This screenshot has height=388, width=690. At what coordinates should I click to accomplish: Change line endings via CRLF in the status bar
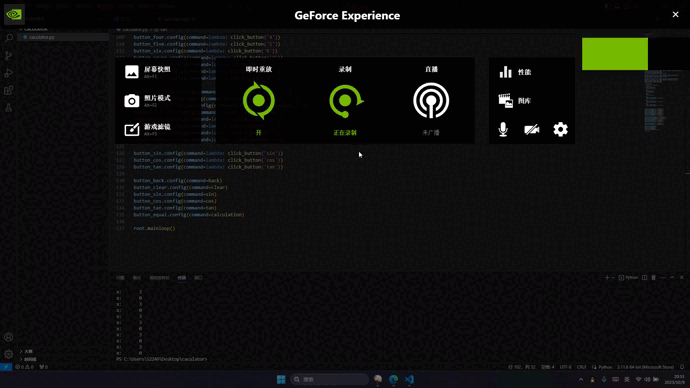coord(582,367)
